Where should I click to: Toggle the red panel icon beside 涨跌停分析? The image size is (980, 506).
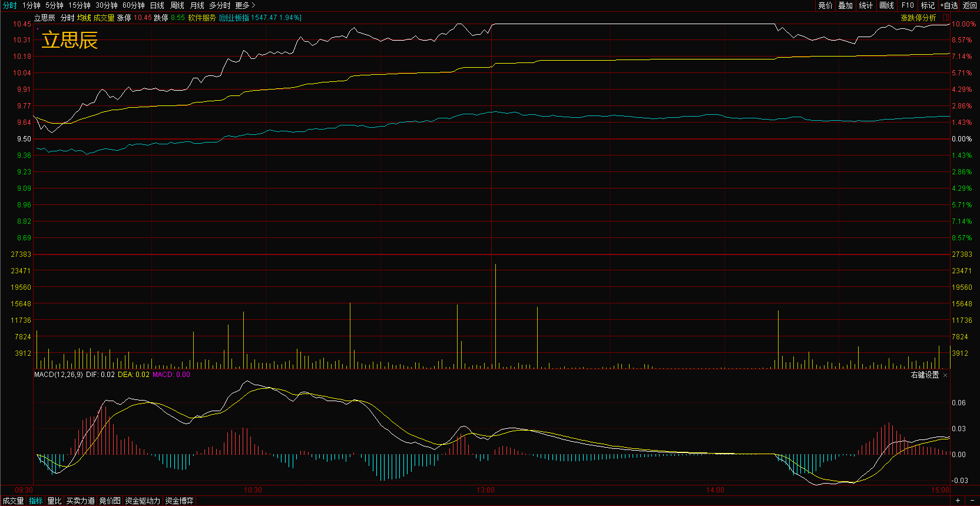coord(946,18)
